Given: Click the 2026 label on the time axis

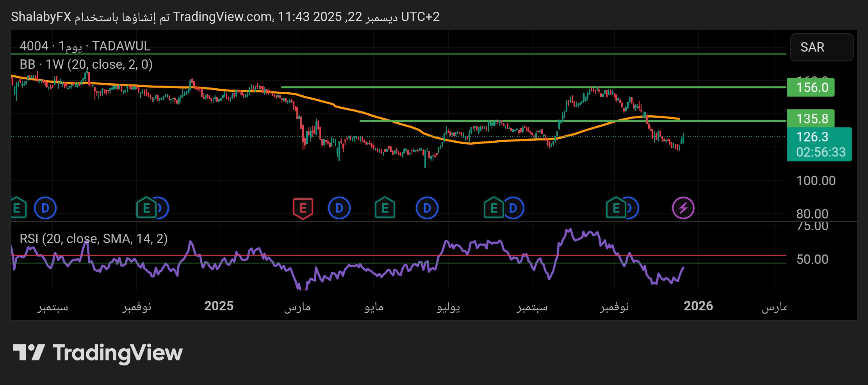Looking at the screenshot, I should 698,306.
